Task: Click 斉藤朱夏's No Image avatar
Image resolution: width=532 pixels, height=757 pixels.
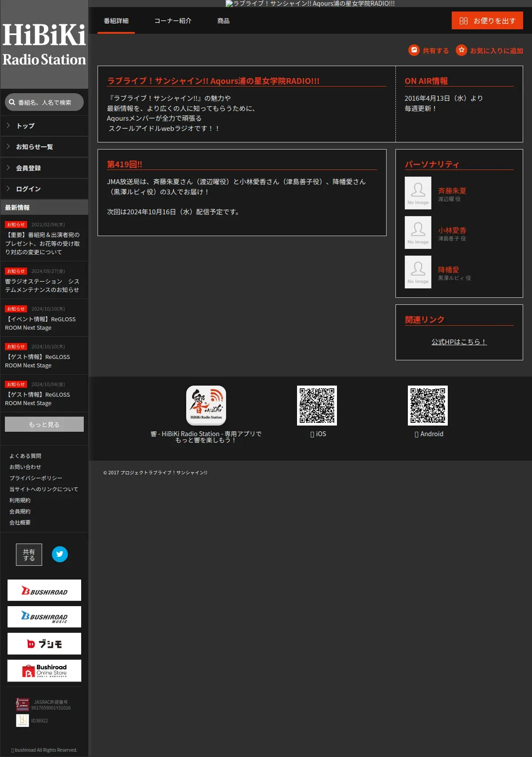Action: [418, 193]
